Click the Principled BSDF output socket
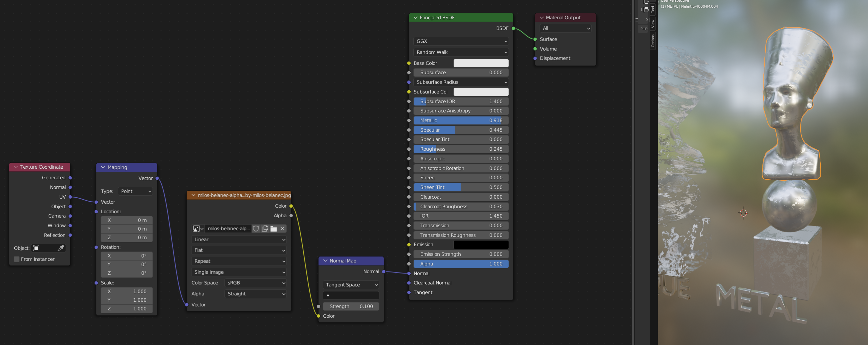This screenshot has height=345, width=868. pos(513,28)
